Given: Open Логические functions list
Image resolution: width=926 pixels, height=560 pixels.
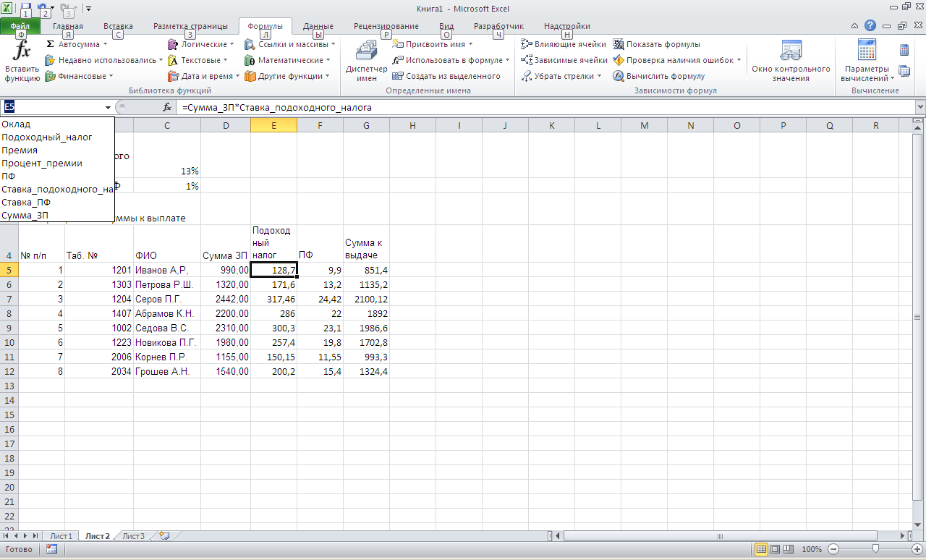Looking at the screenshot, I should pos(200,44).
